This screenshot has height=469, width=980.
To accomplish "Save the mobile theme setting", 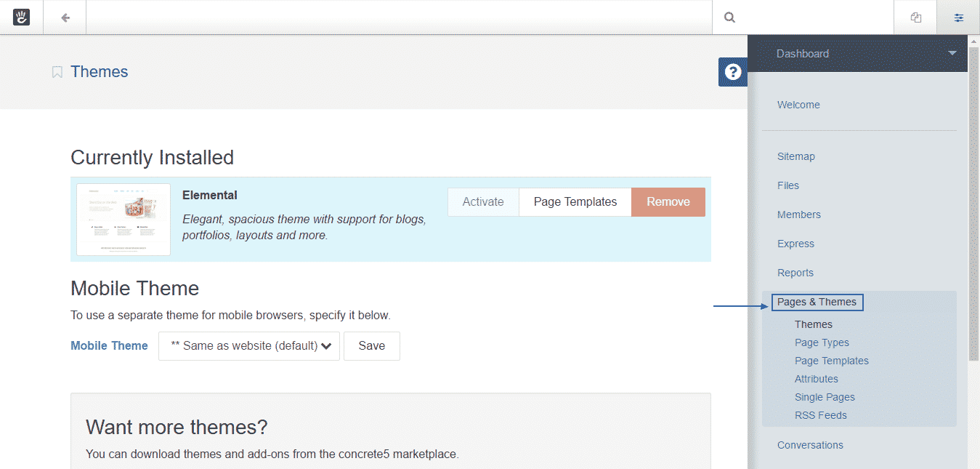I will [371, 346].
